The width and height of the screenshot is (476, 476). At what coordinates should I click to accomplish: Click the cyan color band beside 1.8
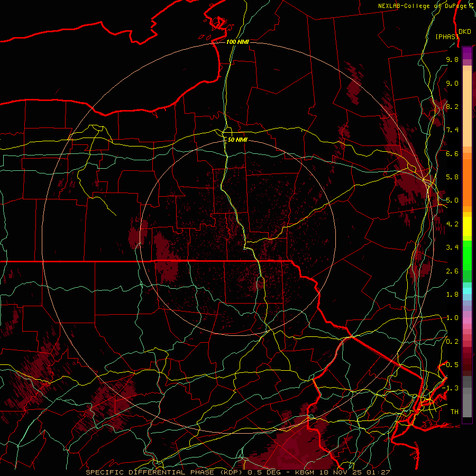coord(467,291)
